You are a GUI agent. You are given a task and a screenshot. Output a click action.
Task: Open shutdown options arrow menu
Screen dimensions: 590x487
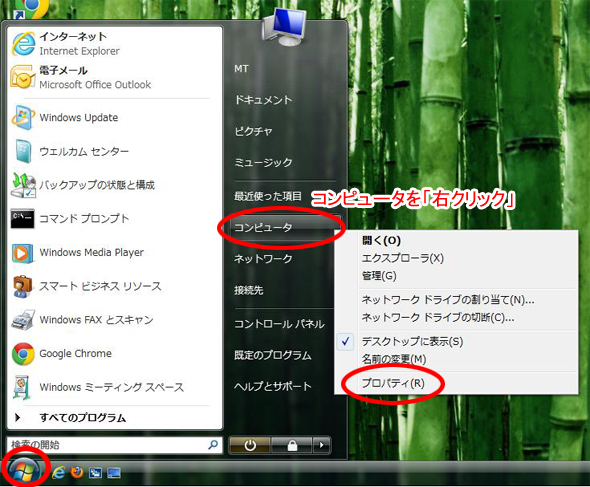[x=322, y=445]
